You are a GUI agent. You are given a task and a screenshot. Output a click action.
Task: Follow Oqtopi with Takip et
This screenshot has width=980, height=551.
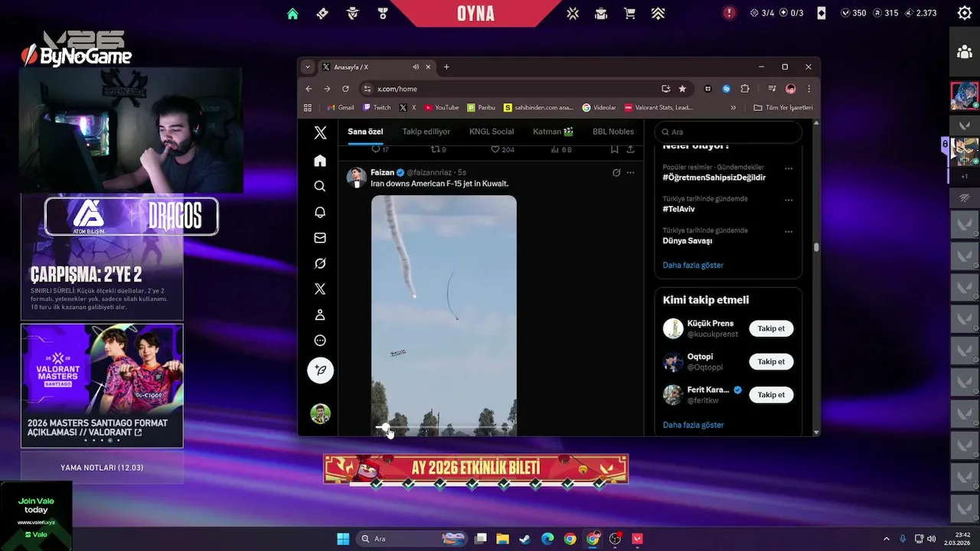[771, 361]
